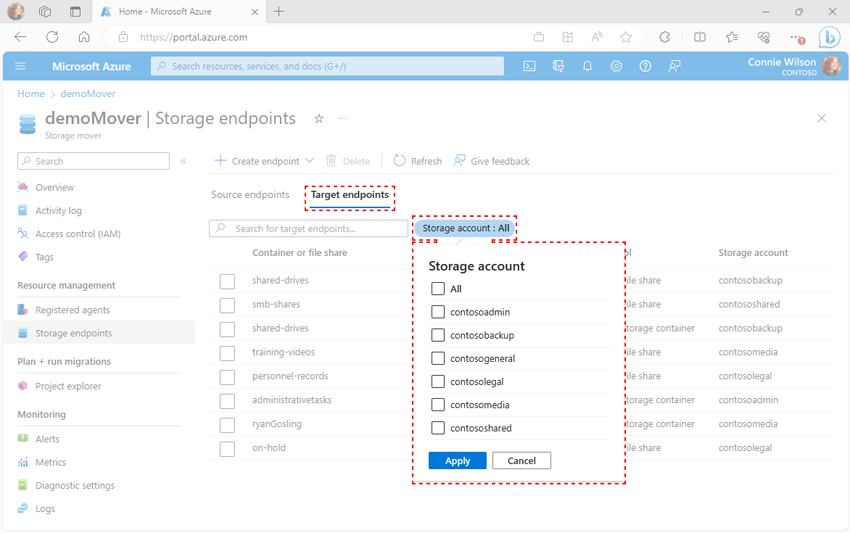Select the All storage accounts checkbox
Image resolution: width=850 pixels, height=533 pixels.
coord(438,289)
